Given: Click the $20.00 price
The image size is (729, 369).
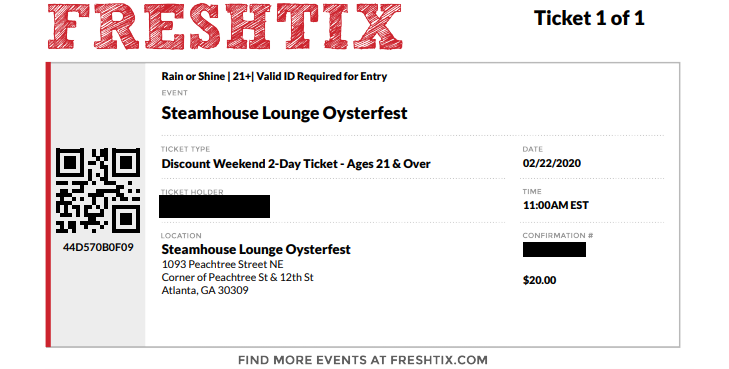Looking at the screenshot, I should 539,280.
